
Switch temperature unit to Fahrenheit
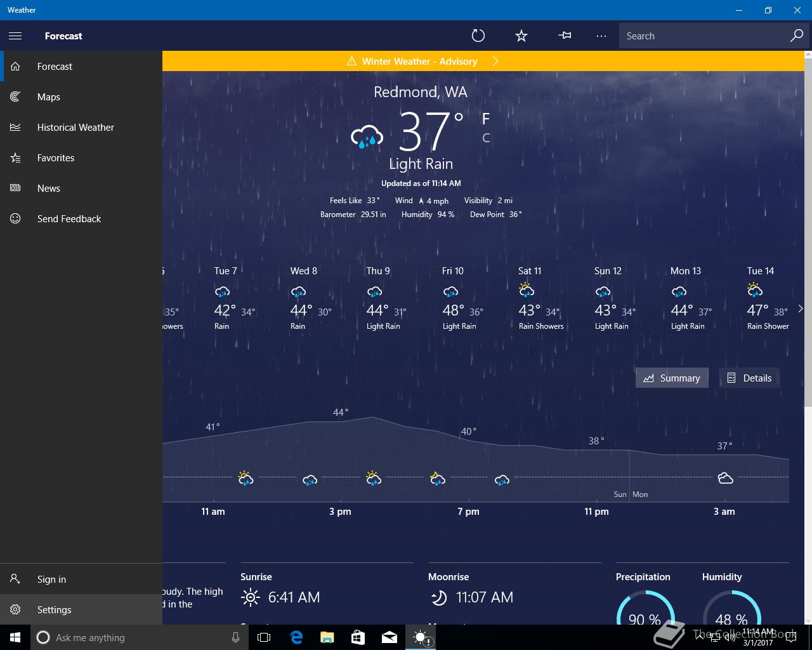coord(486,119)
